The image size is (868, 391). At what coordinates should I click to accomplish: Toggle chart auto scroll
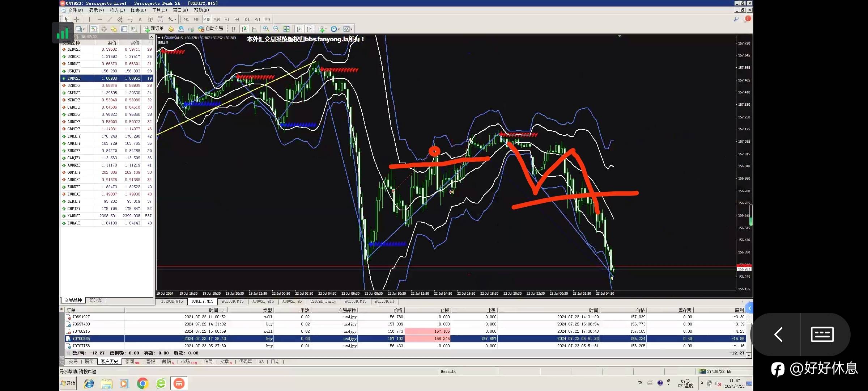click(x=299, y=29)
